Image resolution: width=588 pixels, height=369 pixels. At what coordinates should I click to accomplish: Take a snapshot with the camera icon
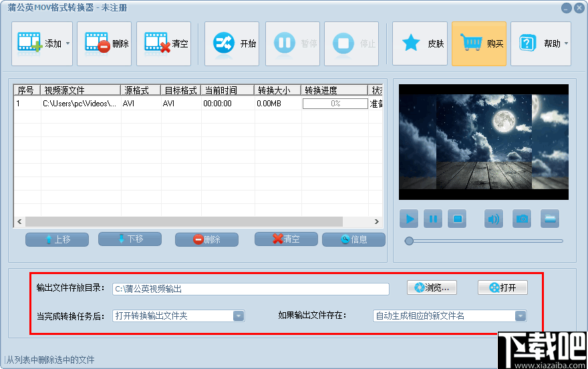pos(522,219)
